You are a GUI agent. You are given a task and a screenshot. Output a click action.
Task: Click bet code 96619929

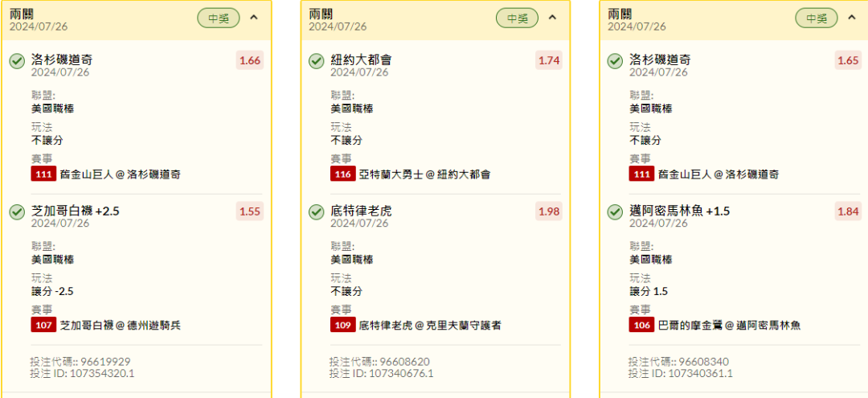(x=105, y=362)
